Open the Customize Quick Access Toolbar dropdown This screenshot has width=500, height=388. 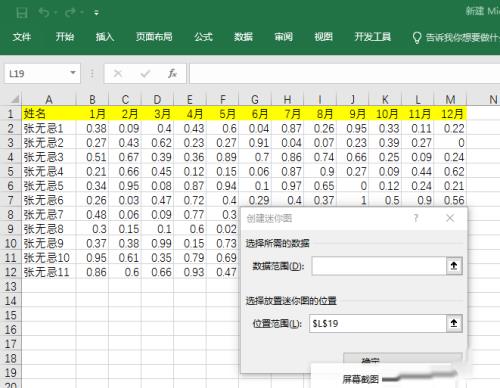pos(96,13)
